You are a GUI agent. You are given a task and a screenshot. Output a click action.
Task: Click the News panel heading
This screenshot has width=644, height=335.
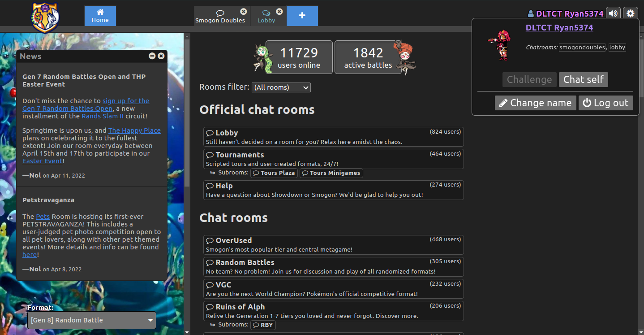pos(30,56)
